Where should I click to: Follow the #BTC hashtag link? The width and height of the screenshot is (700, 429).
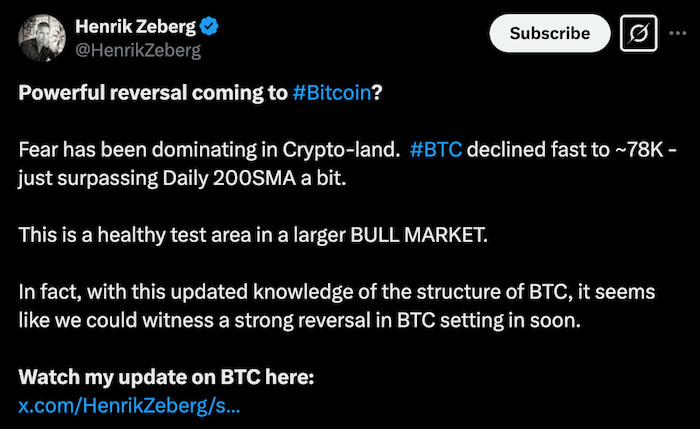tap(435, 151)
